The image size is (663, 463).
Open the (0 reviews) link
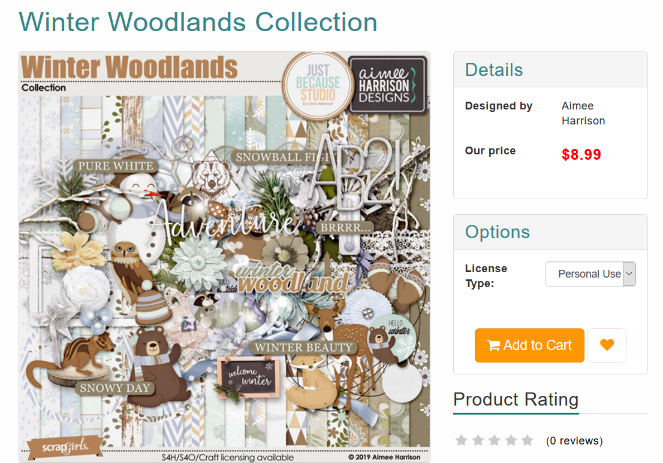tap(574, 441)
